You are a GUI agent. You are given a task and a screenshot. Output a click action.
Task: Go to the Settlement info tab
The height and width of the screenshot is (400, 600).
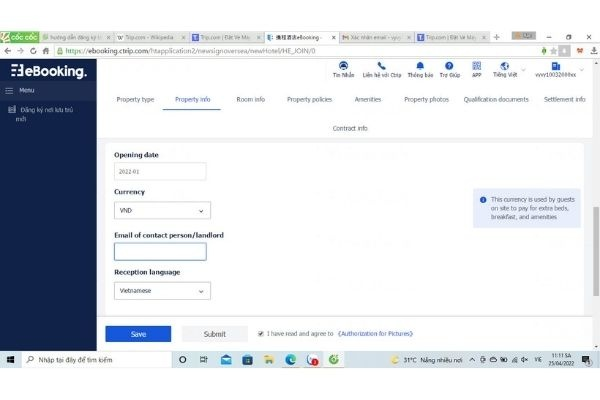click(x=565, y=100)
